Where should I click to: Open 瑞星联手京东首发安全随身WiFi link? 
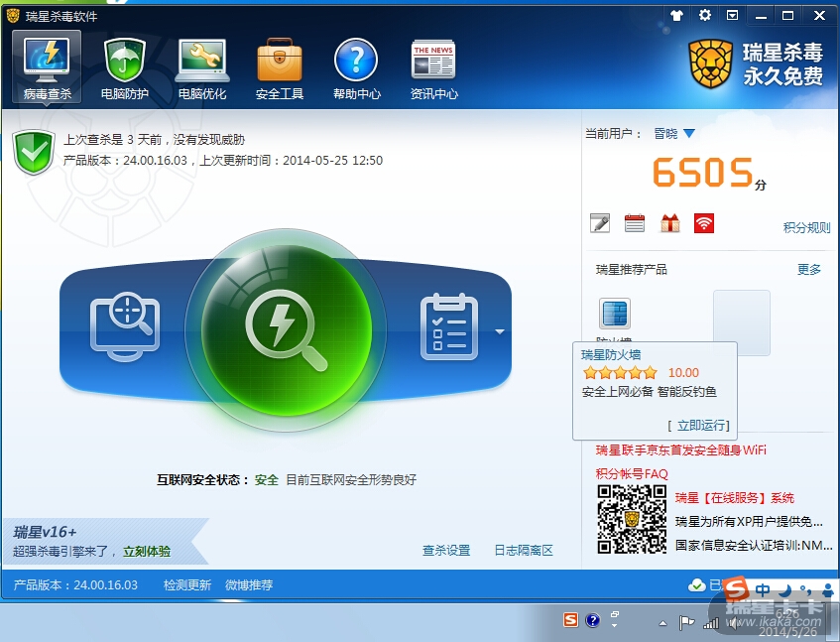click(681, 450)
